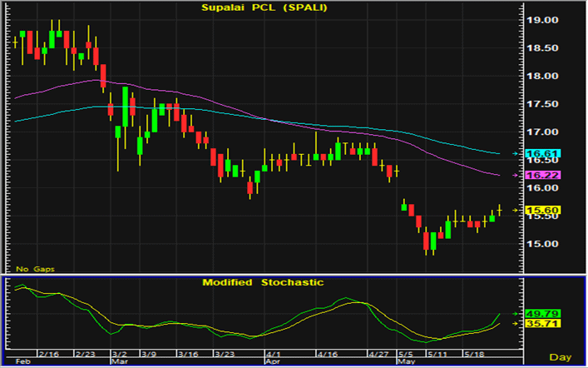Click the magenta arrow beside 16.22
The image size is (588, 368).
516,176
